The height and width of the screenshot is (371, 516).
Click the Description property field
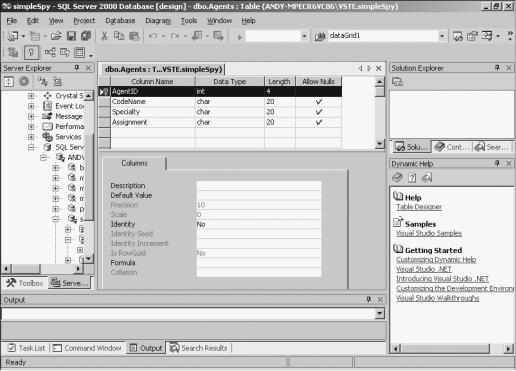tap(259, 186)
